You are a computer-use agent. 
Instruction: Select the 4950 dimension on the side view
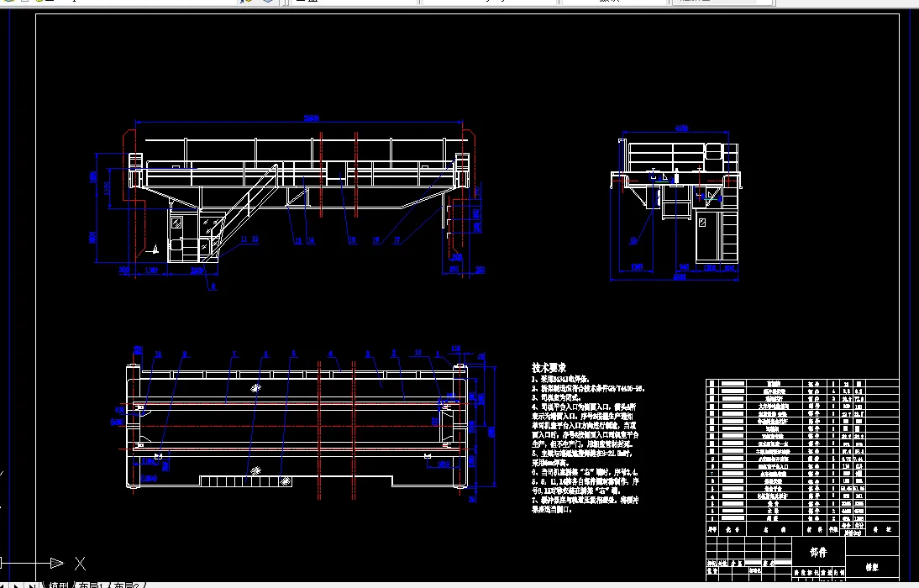681,128
